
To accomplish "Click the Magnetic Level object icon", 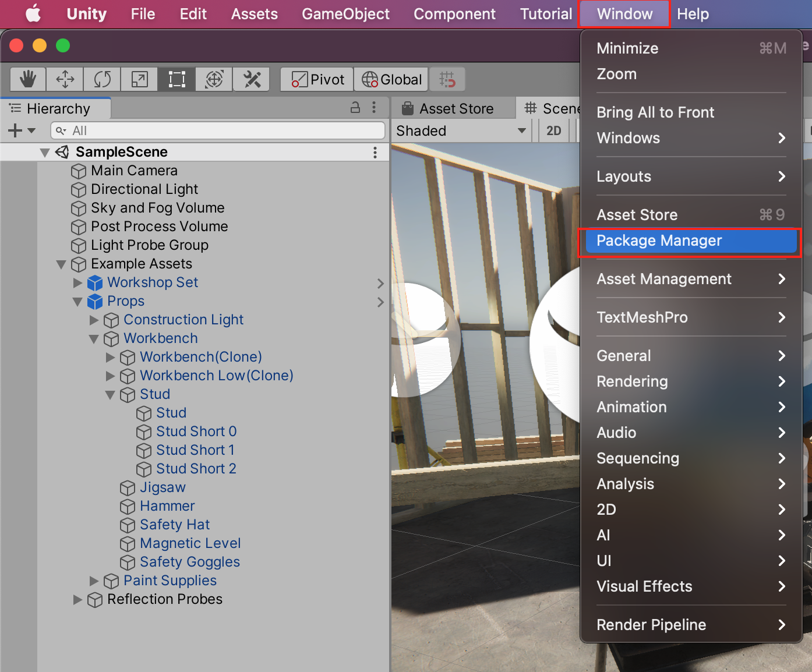I will pyautogui.click(x=128, y=544).
